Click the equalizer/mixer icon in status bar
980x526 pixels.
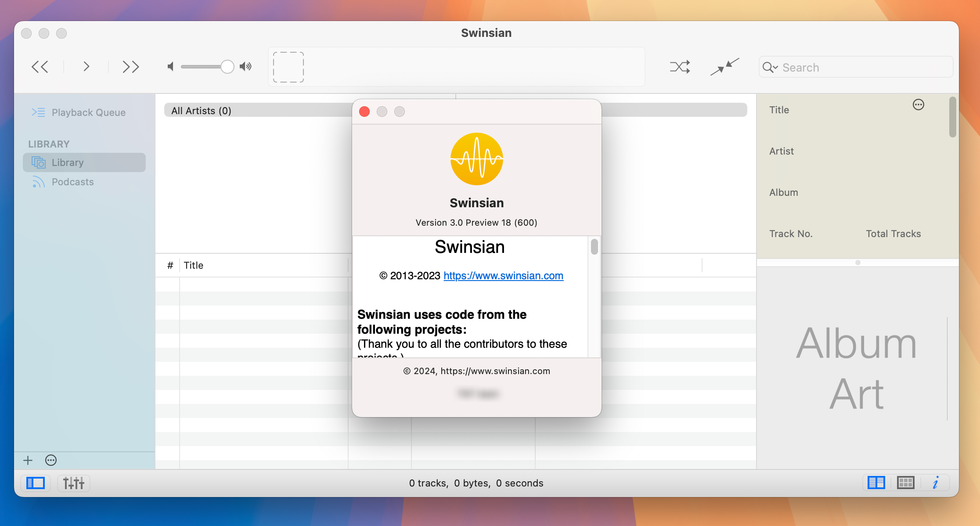pos(73,483)
